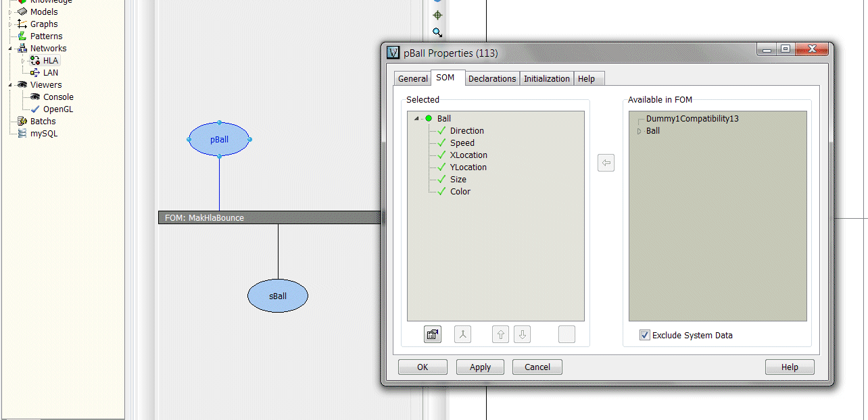Click the OK button

[423, 367]
